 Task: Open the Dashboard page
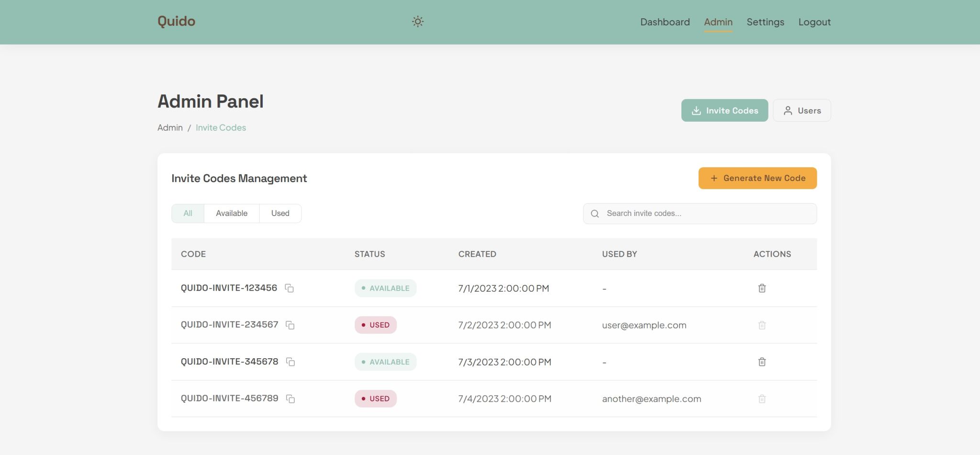665,22
